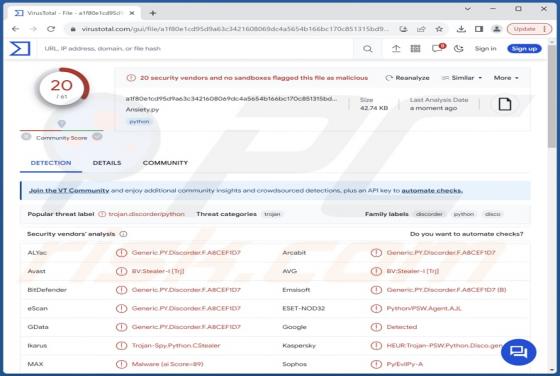Screen dimensions: 560x376
Task: Click the Reanalyze button
Action: 408,78
